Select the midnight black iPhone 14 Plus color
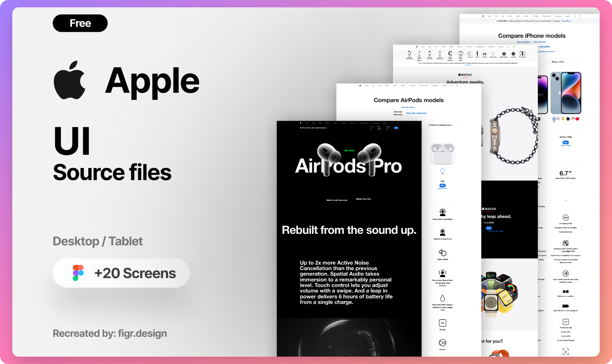612x364 pixels. point(568,119)
